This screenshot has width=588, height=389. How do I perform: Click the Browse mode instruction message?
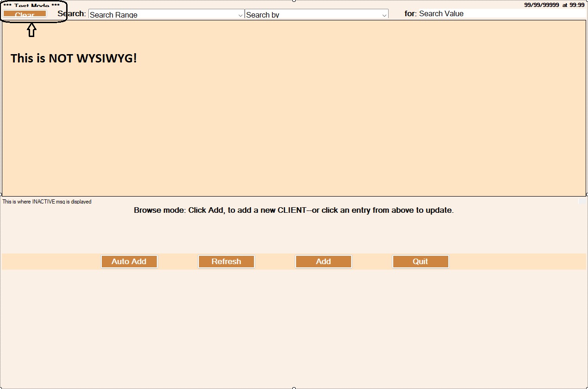[x=293, y=210]
